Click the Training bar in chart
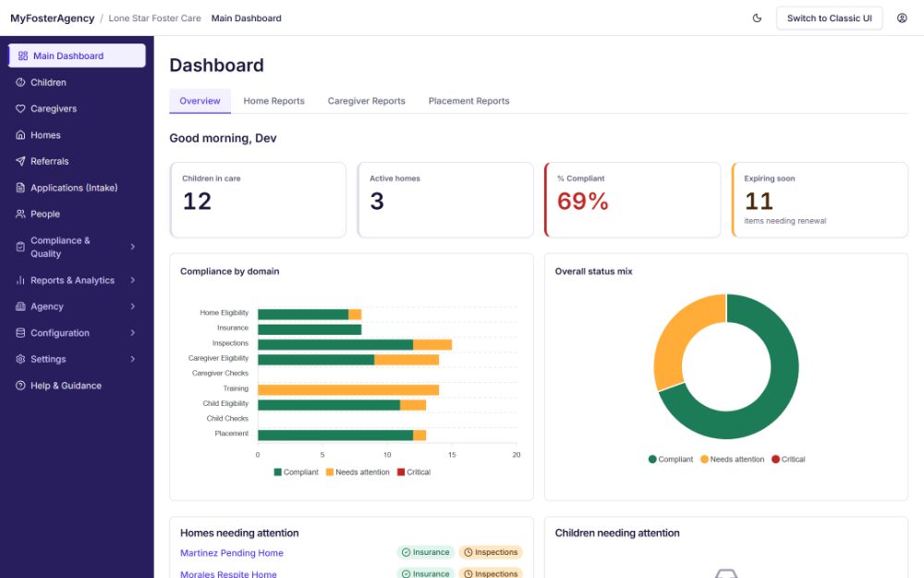 [x=348, y=390]
